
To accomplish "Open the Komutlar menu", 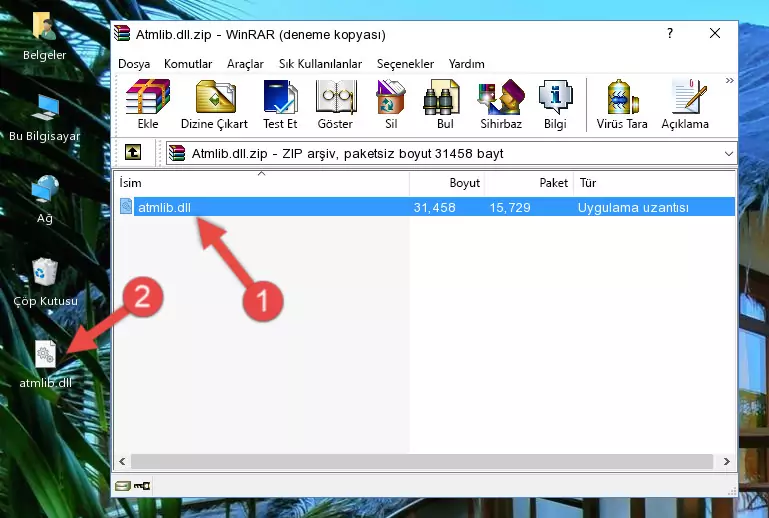I will (x=188, y=64).
